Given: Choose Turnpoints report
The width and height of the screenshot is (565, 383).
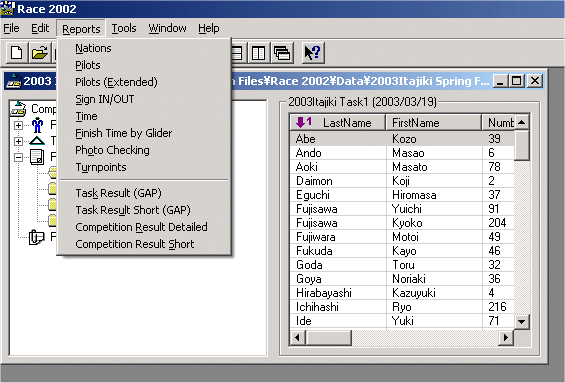Looking at the screenshot, I should (x=144, y=167).
